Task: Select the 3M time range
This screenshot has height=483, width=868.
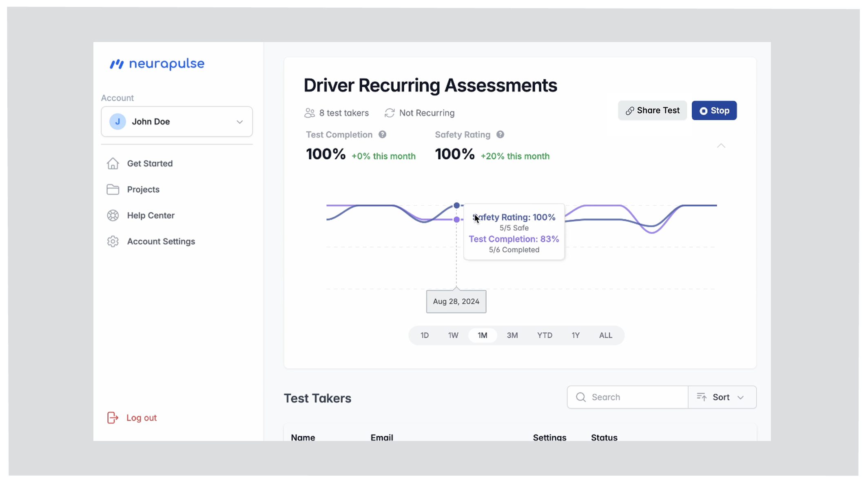Action: (512, 335)
